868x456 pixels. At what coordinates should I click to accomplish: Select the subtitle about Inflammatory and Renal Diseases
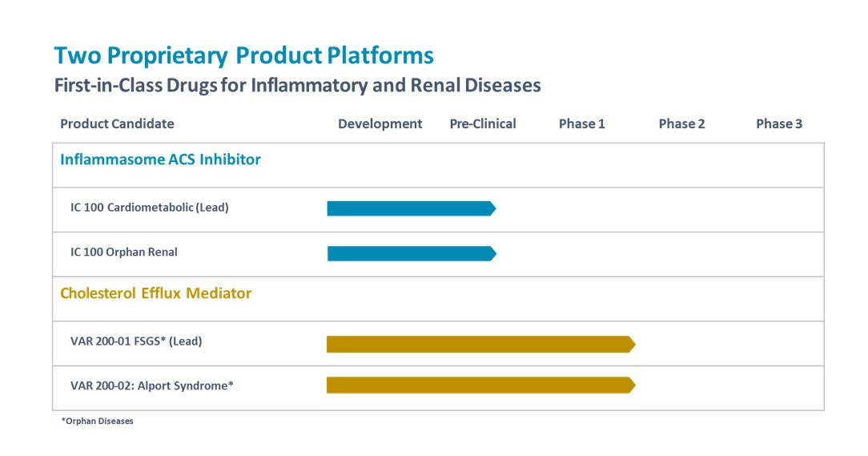[x=297, y=85]
